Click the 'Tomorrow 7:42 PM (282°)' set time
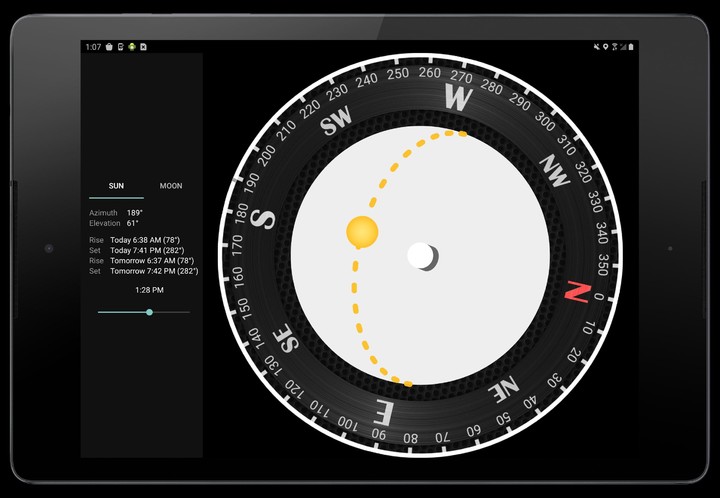The height and width of the screenshot is (498, 720). (154, 271)
